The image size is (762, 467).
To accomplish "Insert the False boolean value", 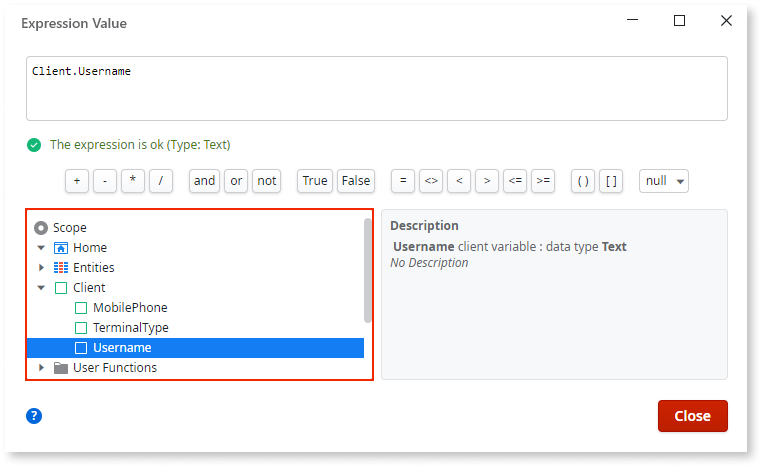I will point(355,181).
